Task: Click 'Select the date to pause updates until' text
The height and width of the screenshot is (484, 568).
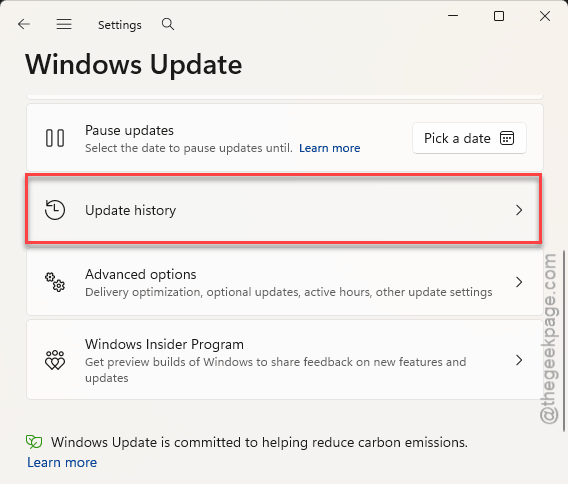Action: coord(189,148)
